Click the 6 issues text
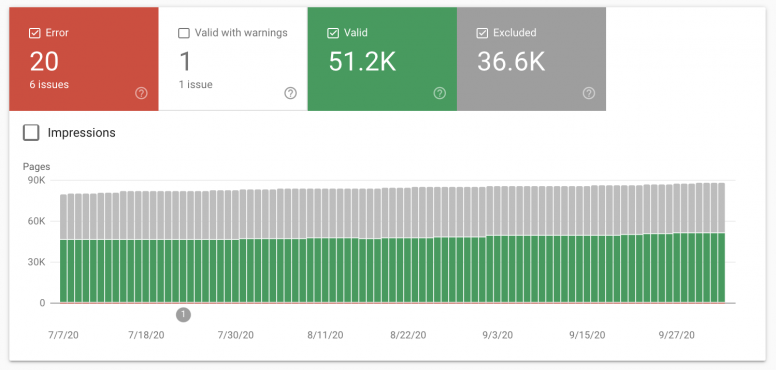Image resolution: width=776 pixels, height=370 pixels. pos(49,85)
